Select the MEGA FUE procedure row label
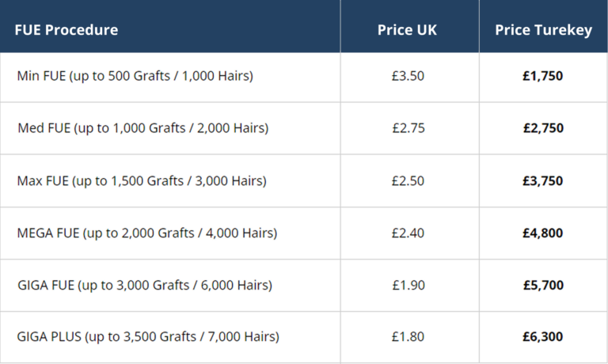The image size is (608, 364). (146, 233)
